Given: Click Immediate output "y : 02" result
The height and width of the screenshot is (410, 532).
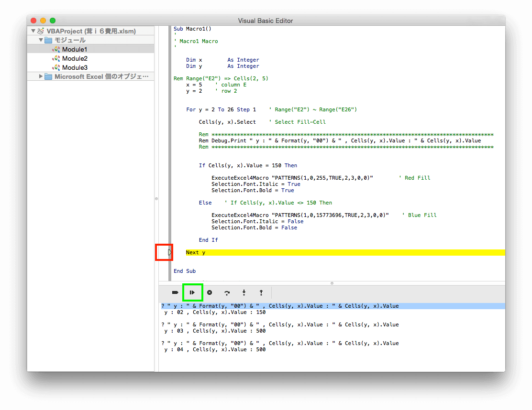Looking at the screenshot, I should coord(215,312).
